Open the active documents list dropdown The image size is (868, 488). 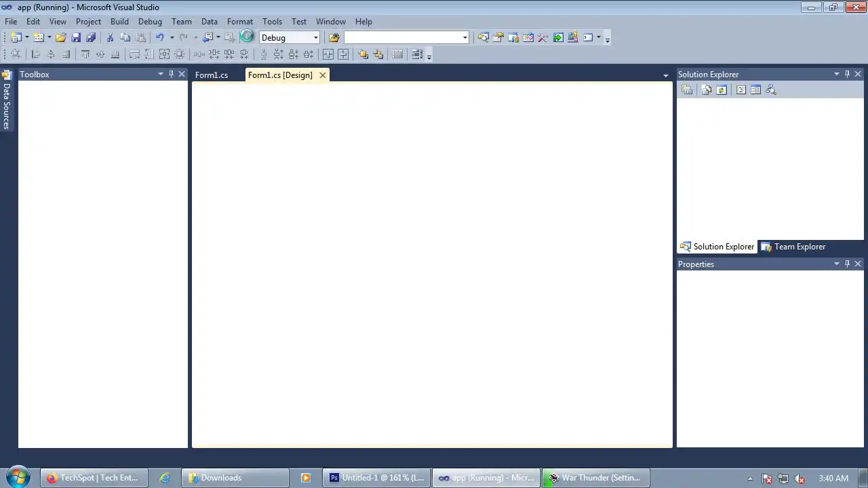[666, 75]
